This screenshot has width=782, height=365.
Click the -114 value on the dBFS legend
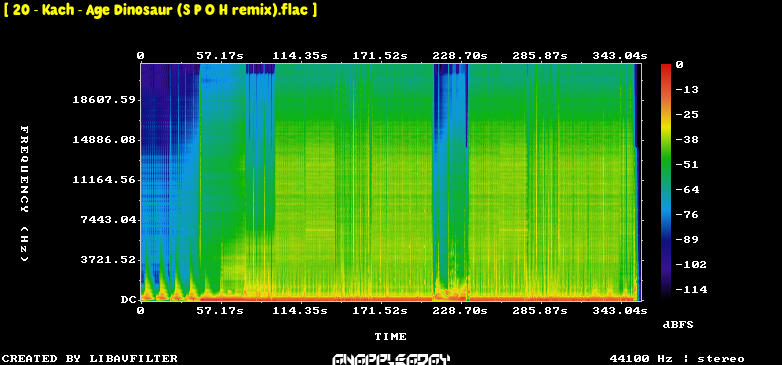691,290
